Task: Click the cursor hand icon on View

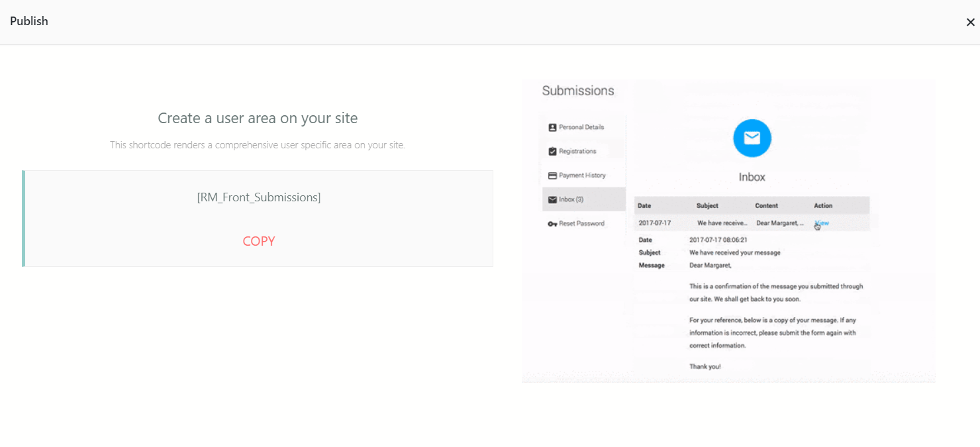Action: pyautogui.click(x=816, y=226)
